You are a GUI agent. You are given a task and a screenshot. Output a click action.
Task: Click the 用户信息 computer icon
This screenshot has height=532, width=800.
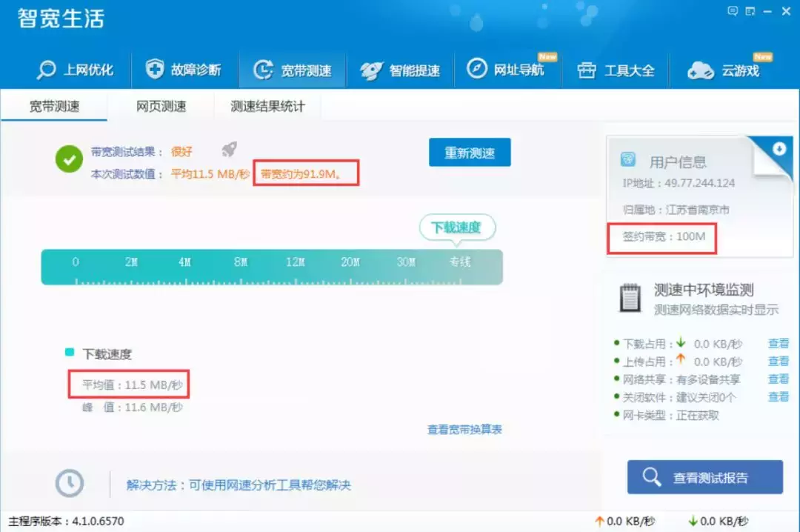(x=627, y=159)
